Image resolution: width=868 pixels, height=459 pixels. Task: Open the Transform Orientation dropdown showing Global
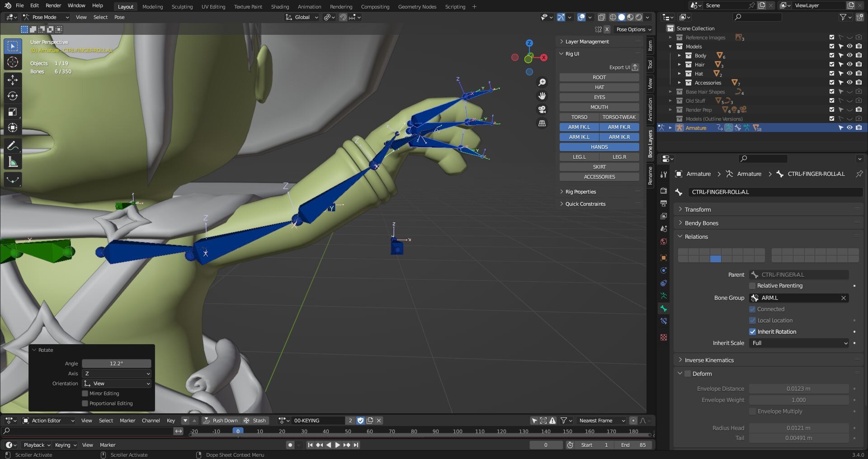tap(302, 17)
